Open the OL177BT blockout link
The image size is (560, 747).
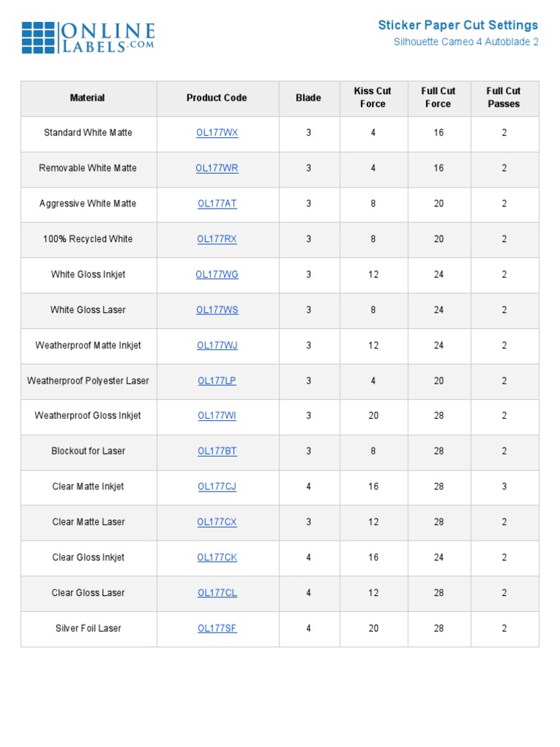point(217,452)
